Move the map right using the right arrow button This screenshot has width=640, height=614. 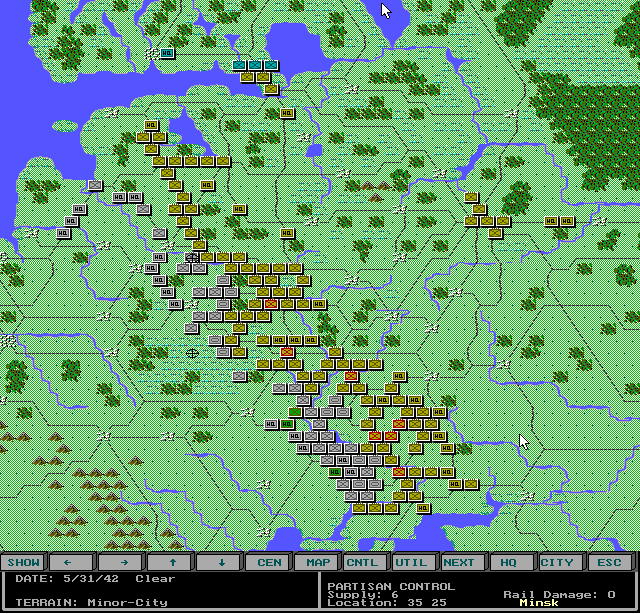pos(121,563)
